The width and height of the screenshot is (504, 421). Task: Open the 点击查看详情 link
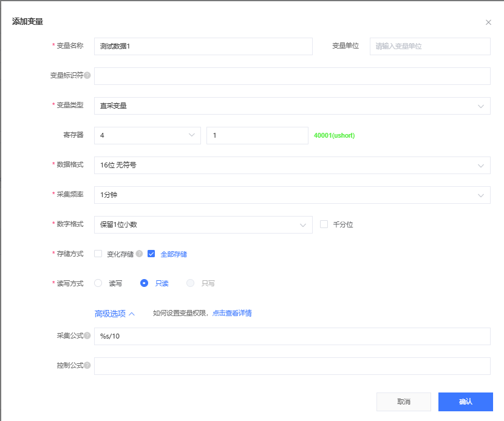click(x=232, y=314)
